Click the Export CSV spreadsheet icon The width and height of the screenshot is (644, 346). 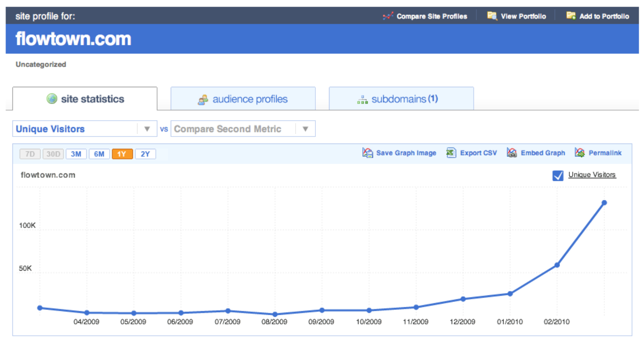pos(451,153)
